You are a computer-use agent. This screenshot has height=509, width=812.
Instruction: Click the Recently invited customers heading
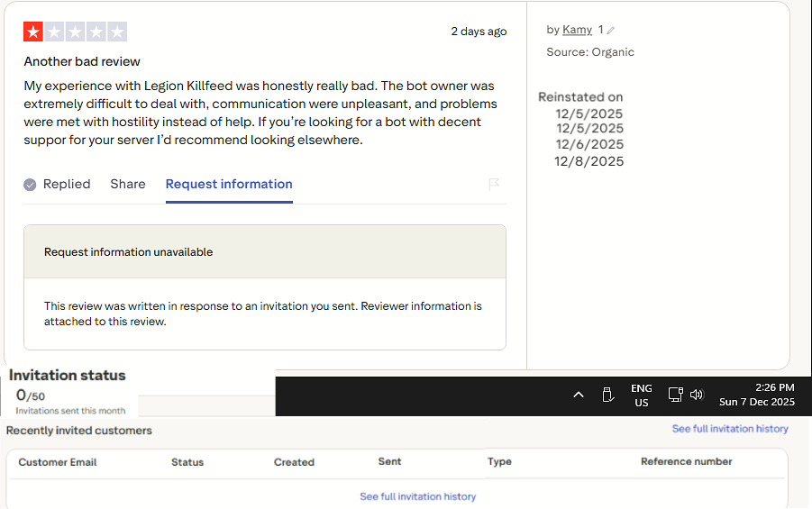pos(78,431)
